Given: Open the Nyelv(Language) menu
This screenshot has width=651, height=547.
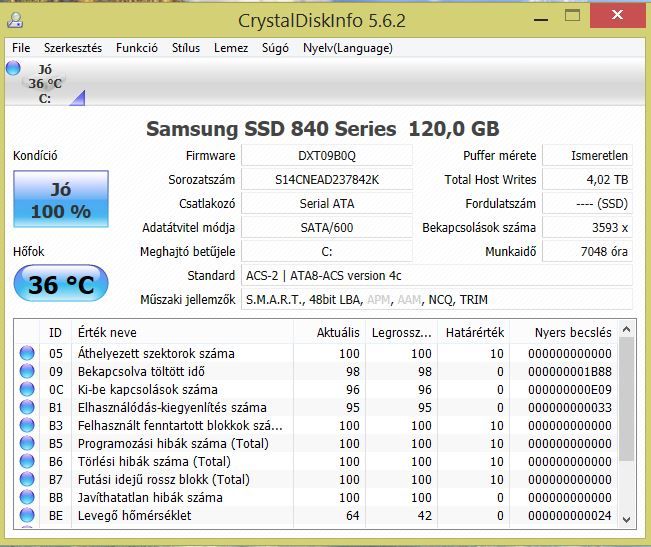Looking at the screenshot, I should pyautogui.click(x=348, y=48).
